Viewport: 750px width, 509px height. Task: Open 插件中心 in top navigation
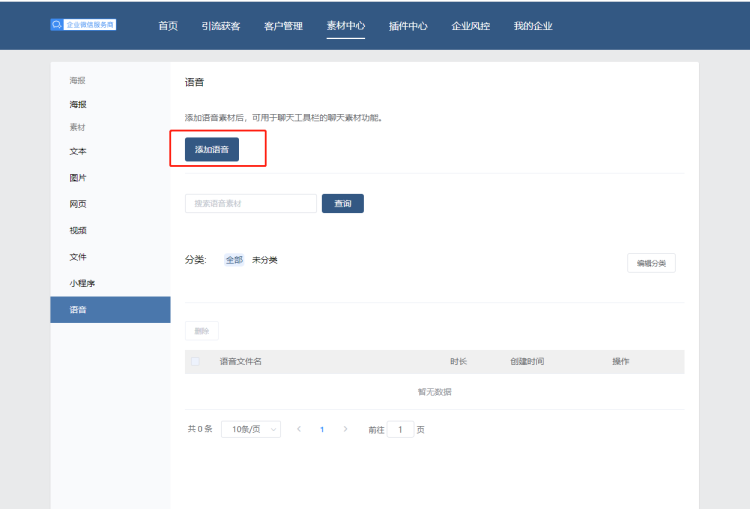408,26
